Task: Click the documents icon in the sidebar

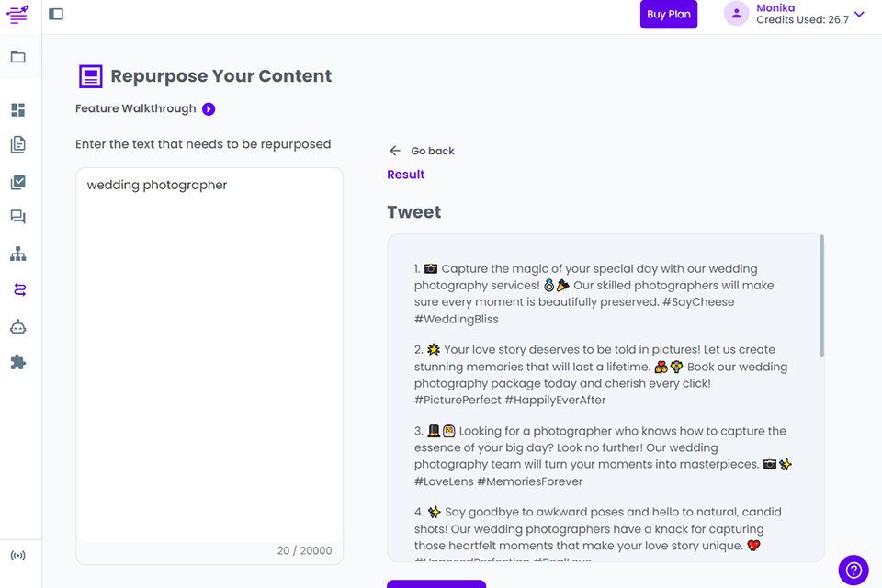Action: pos(18,145)
